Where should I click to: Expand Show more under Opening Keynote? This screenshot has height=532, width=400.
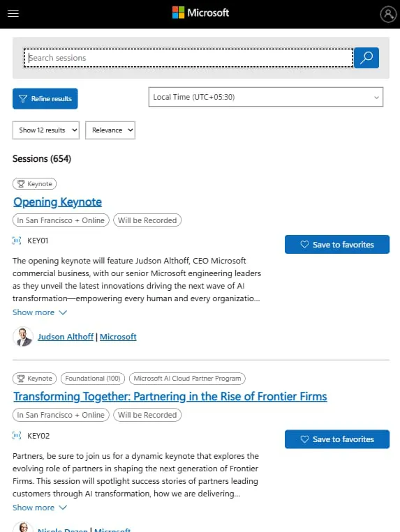tap(40, 312)
